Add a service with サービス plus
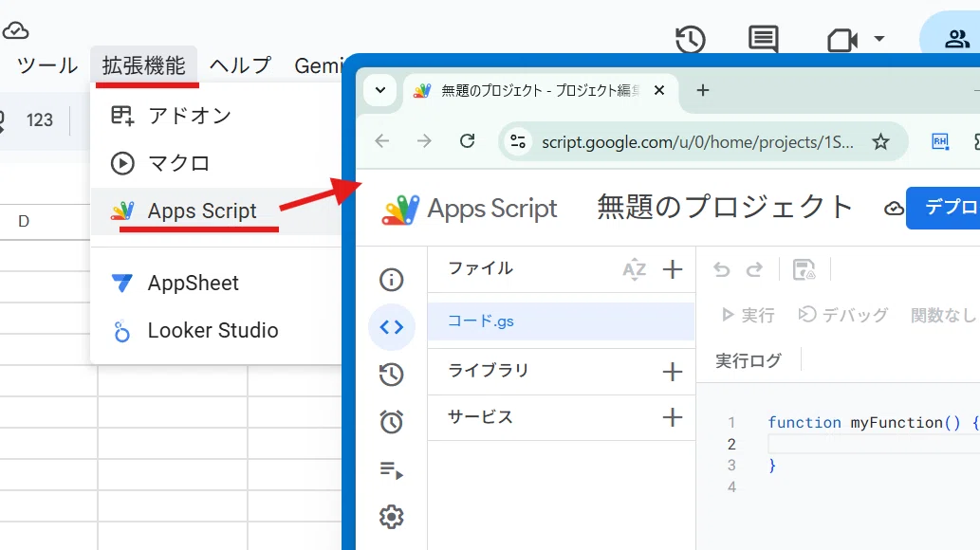The image size is (980, 550). coord(673,417)
